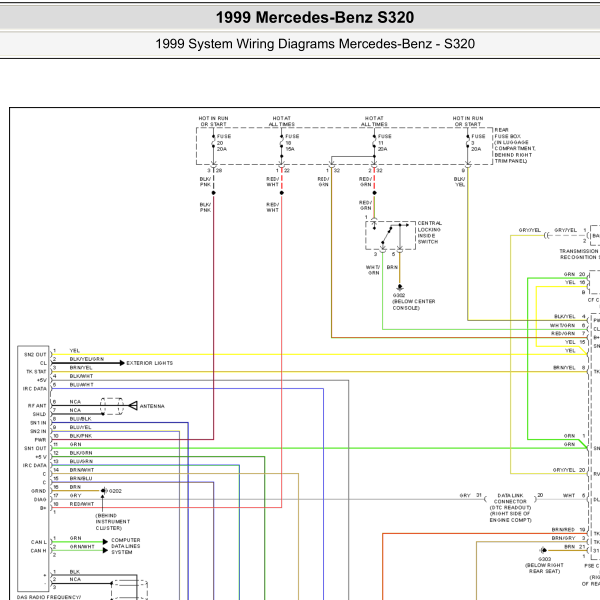Click the "GRN/WHT" wire label
Viewport: 600px width, 600px height.
point(82,547)
